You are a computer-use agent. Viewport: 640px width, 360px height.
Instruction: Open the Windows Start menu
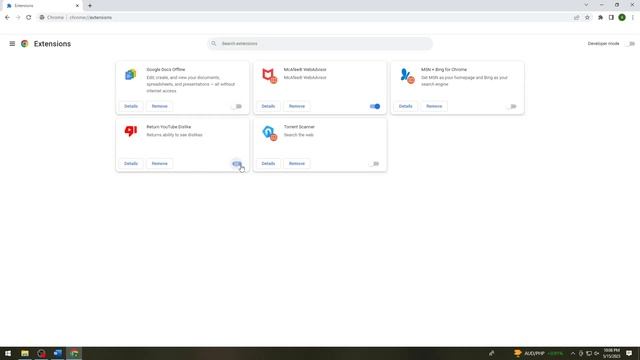coord(8,353)
